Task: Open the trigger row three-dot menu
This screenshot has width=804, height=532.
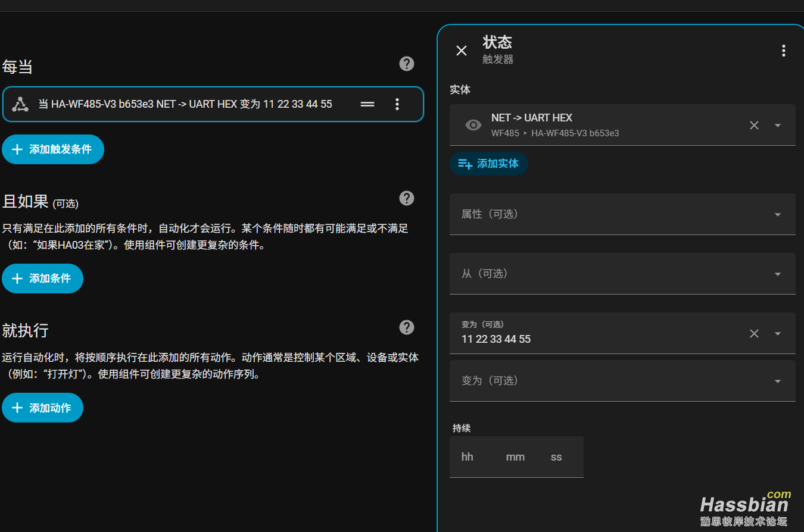Action: 397,104
